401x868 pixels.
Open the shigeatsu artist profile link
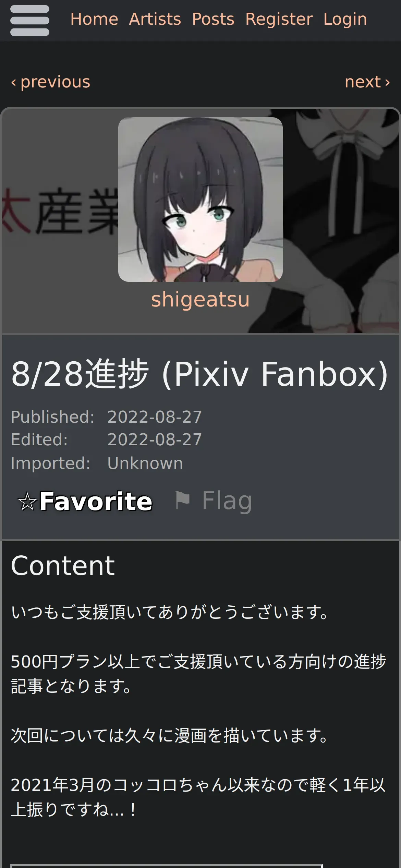(x=200, y=299)
